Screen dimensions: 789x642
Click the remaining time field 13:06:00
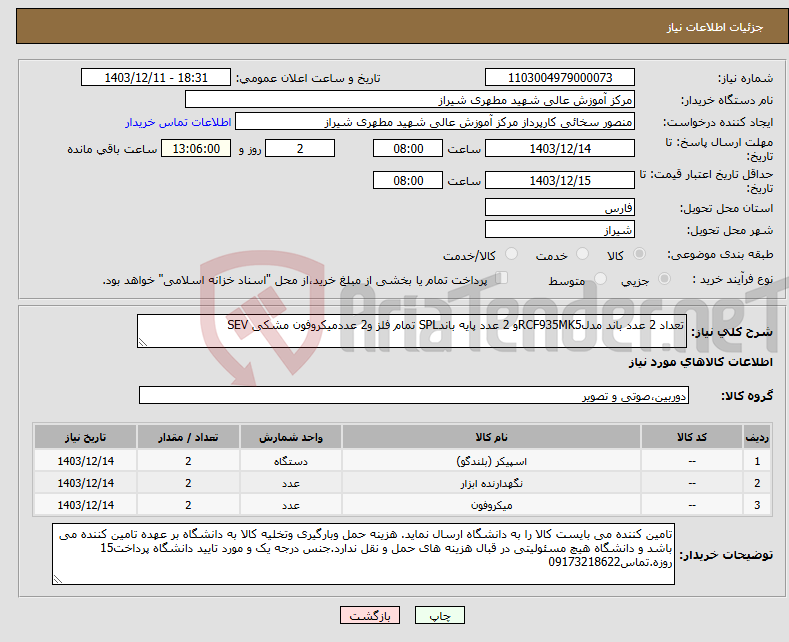tap(196, 148)
